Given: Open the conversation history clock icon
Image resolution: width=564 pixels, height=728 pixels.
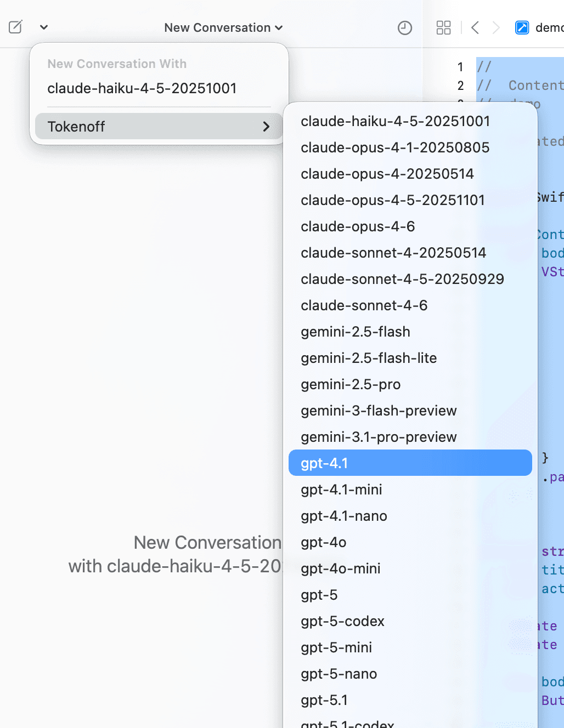Looking at the screenshot, I should 404,28.
